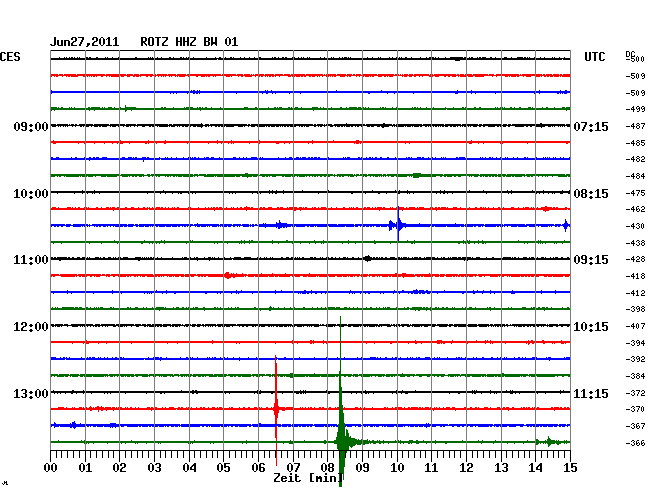Click the DC offset value -384

pyautogui.click(x=635, y=376)
